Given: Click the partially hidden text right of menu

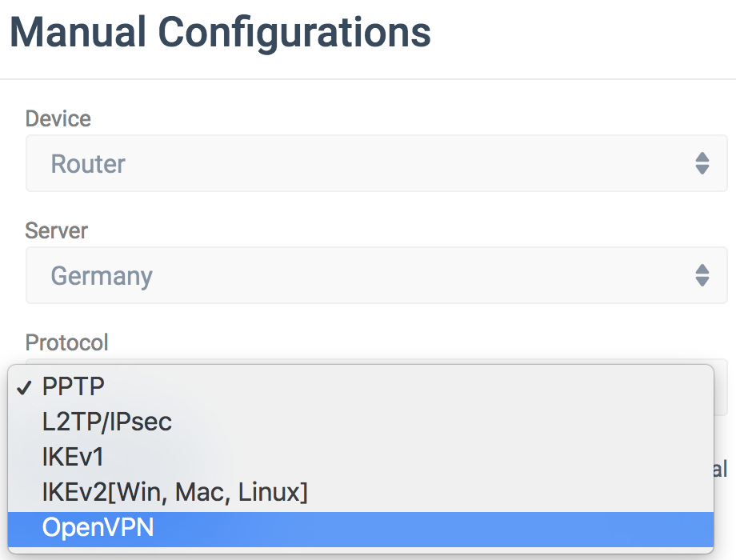Looking at the screenshot, I should pos(721,469).
